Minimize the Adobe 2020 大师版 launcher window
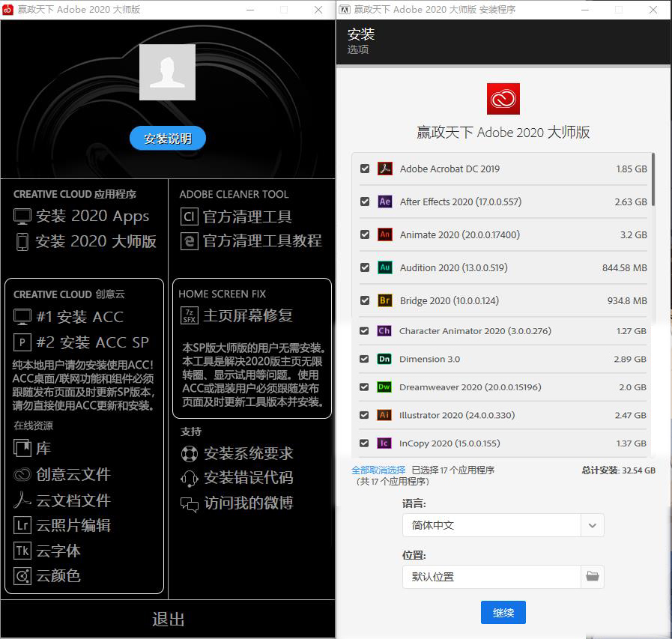672x639 pixels. pos(250,10)
